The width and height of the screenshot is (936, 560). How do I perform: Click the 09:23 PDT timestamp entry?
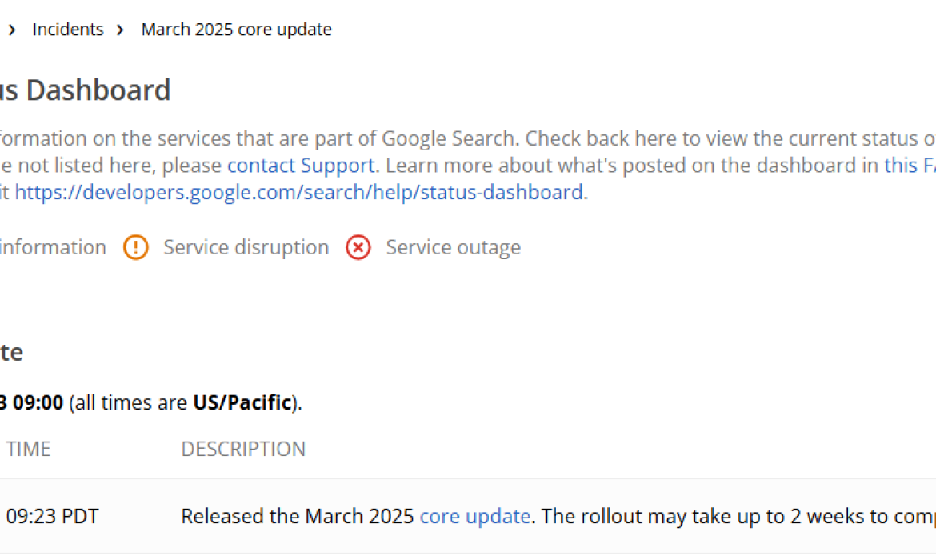pyautogui.click(x=52, y=516)
